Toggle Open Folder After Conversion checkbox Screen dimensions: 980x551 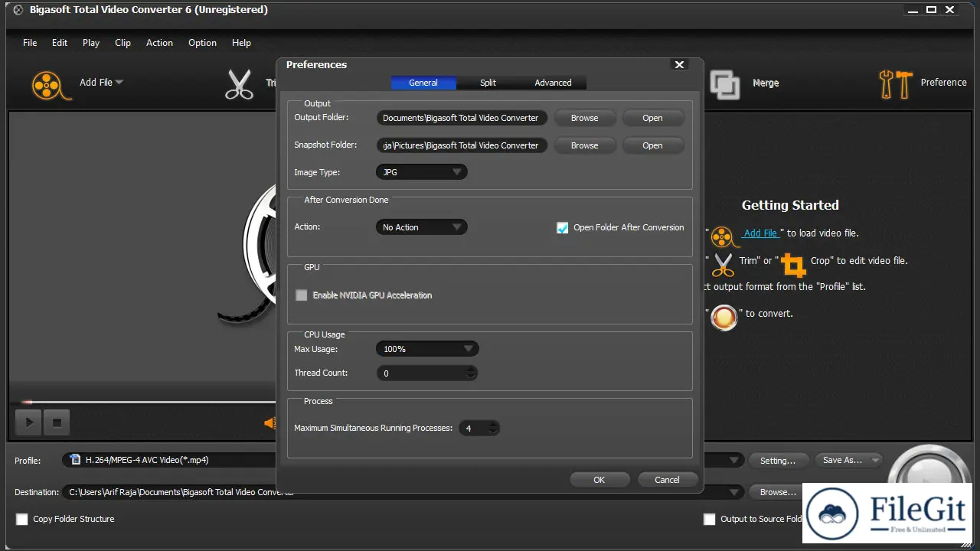click(x=562, y=227)
